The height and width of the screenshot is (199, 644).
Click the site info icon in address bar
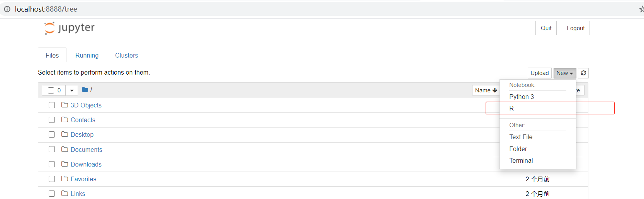click(x=7, y=9)
